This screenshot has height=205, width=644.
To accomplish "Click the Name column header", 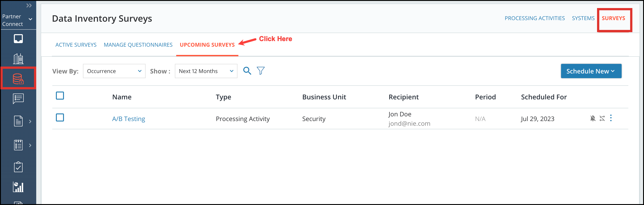I will click(x=122, y=97).
